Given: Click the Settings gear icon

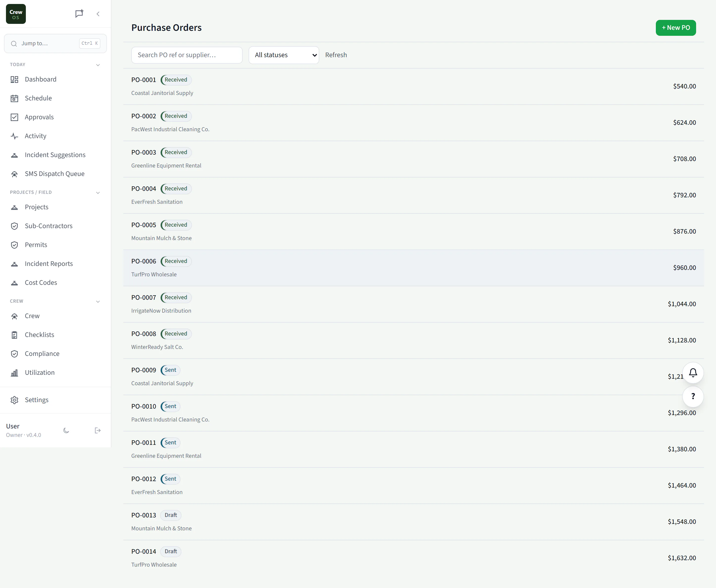Looking at the screenshot, I should coord(14,400).
